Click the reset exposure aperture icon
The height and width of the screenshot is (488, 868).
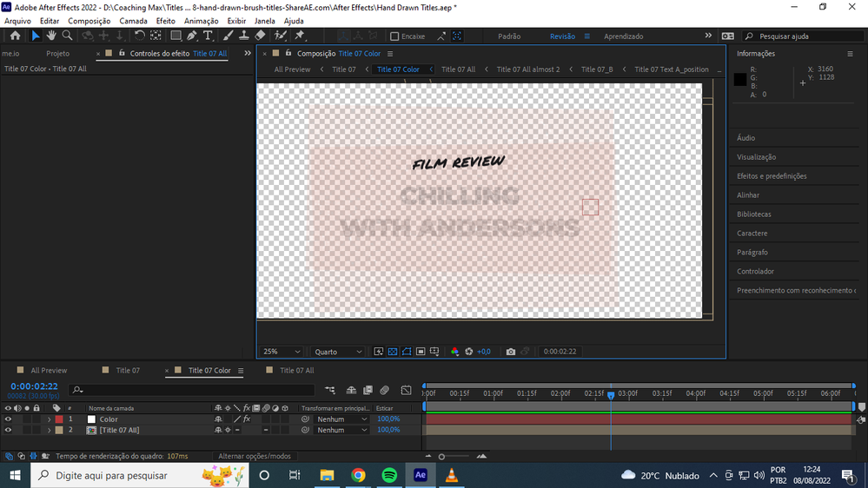(469, 352)
